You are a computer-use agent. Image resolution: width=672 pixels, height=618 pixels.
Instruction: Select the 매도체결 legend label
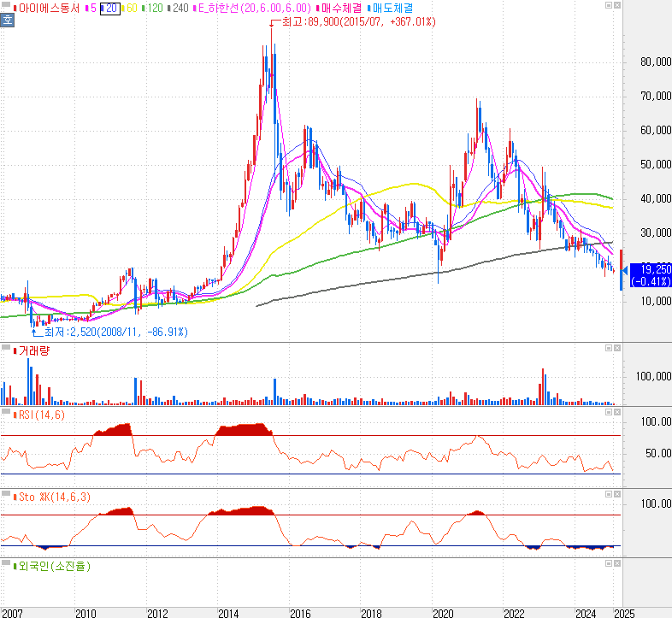pos(392,9)
